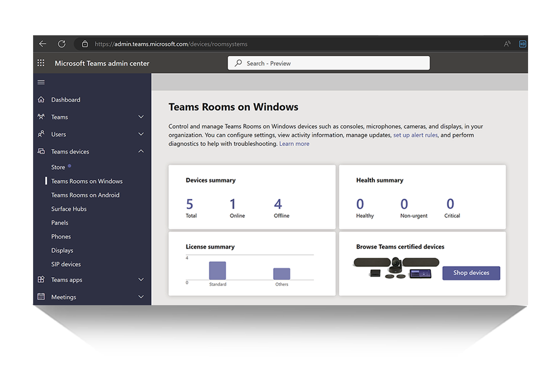Click the Shop devices button

[471, 273]
